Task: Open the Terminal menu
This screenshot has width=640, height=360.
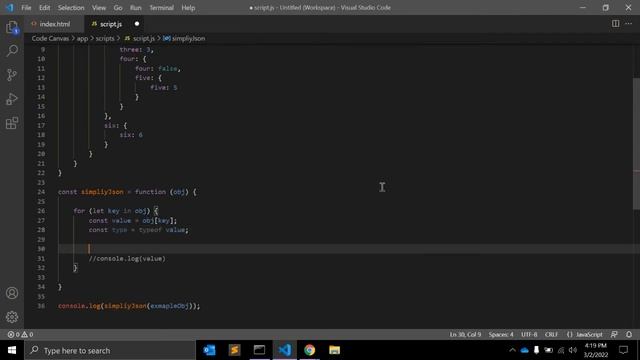Action: [161, 8]
